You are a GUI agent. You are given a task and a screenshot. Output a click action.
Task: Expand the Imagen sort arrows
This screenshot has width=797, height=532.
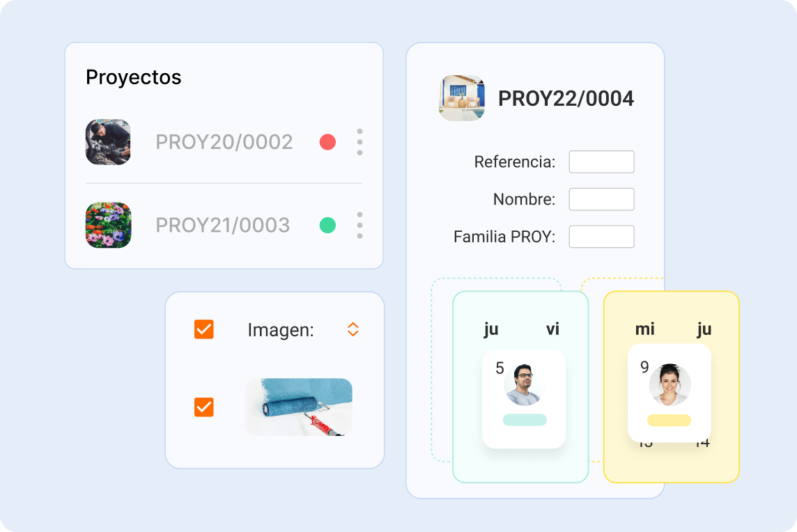(x=353, y=329)
